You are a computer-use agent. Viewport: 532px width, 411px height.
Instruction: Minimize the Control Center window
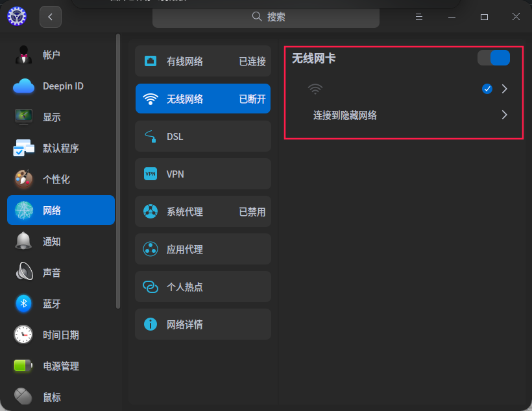point(452,17)
